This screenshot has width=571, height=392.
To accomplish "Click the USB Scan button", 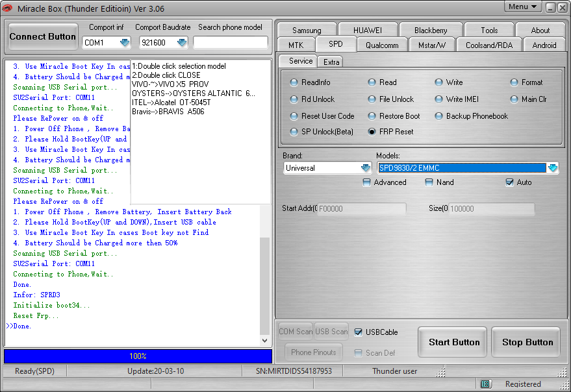I will [x=331, y=332].
